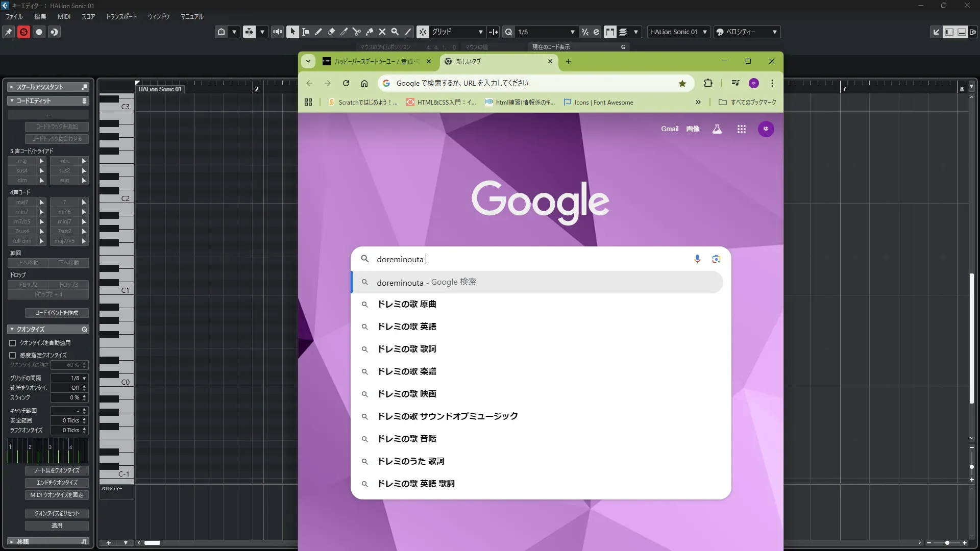Select the Draw pencil tool

pos(318,32)
